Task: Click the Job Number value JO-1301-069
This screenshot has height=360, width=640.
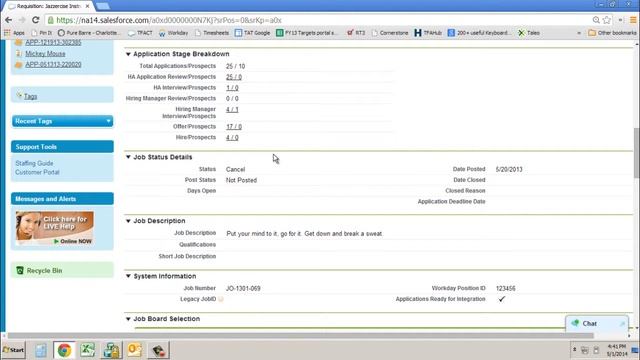Action: click(x=243, y=288)
